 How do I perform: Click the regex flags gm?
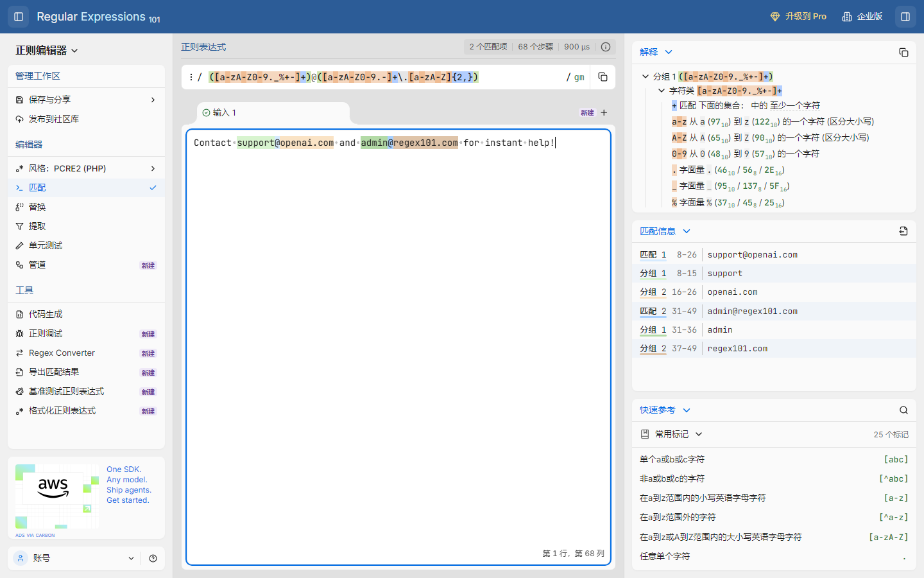pyautogui.click(x=579, y=77)
